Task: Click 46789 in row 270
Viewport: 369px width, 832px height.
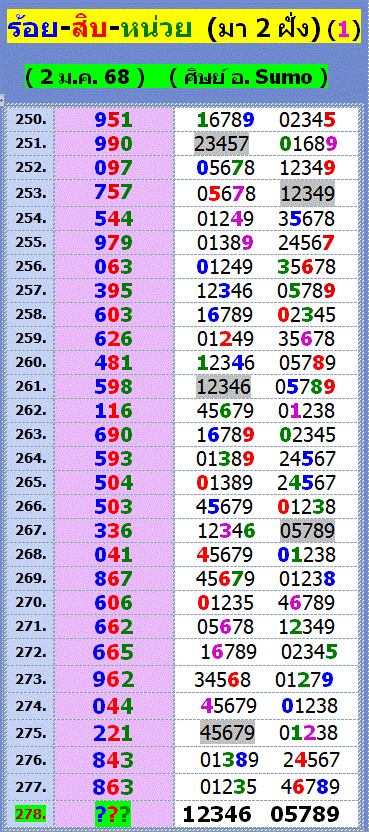Action: click(x=307, y=604)
